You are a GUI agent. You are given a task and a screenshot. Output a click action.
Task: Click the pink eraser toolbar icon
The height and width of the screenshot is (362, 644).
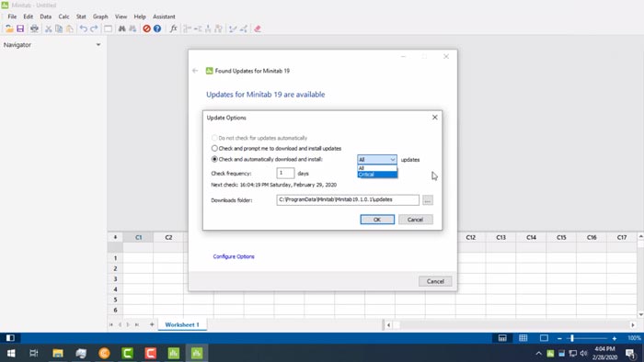coord(258,28)
